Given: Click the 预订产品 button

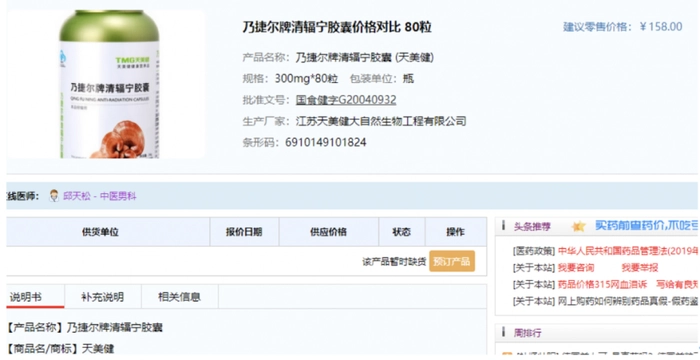Looking at the screenshot, I should pyautogui.click(x=452, y=261).
